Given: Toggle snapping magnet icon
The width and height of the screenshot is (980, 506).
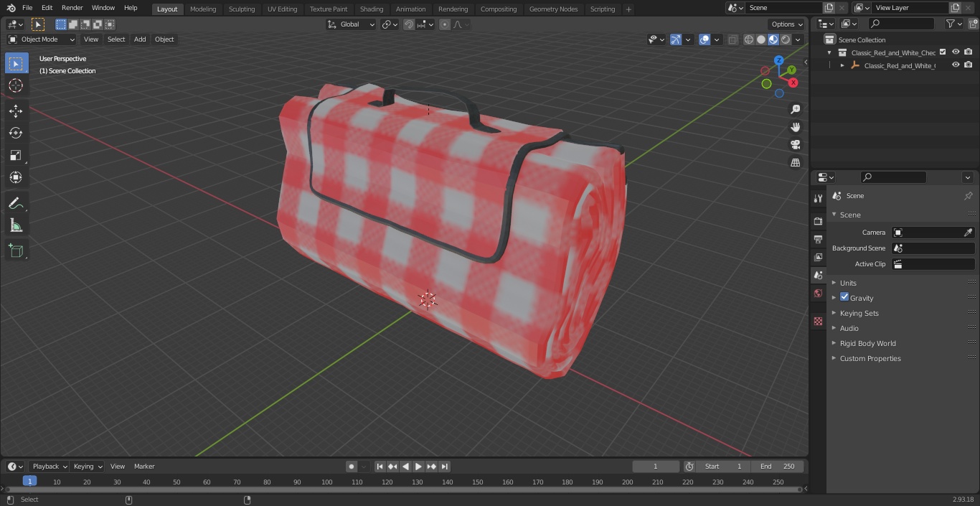Looking at the screenshot, I should [409, 24].
